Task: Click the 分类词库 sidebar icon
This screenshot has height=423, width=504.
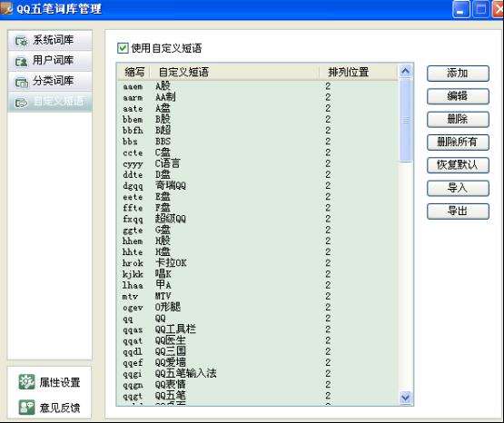Action: 21,83
